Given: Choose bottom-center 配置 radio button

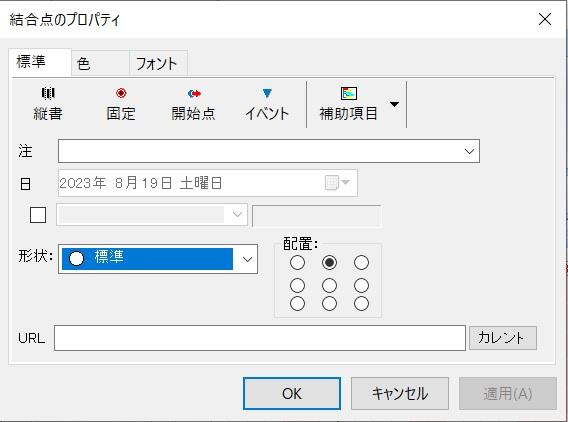Looking at the screenshot, I should coord(329,304).
